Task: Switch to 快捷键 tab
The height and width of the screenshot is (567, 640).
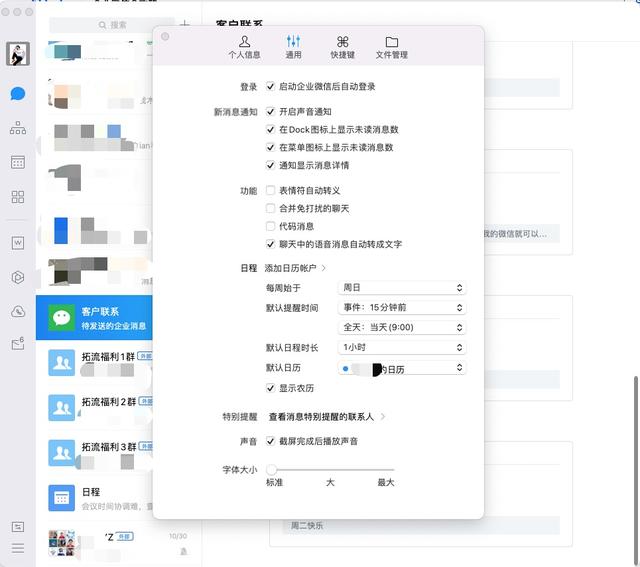Action: click(x=342, y=47)
